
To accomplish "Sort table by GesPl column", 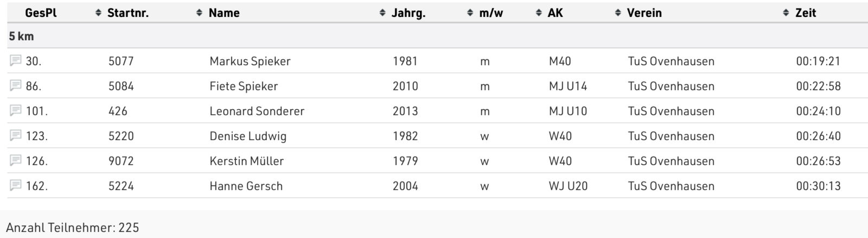I will [x=41, y=12].
